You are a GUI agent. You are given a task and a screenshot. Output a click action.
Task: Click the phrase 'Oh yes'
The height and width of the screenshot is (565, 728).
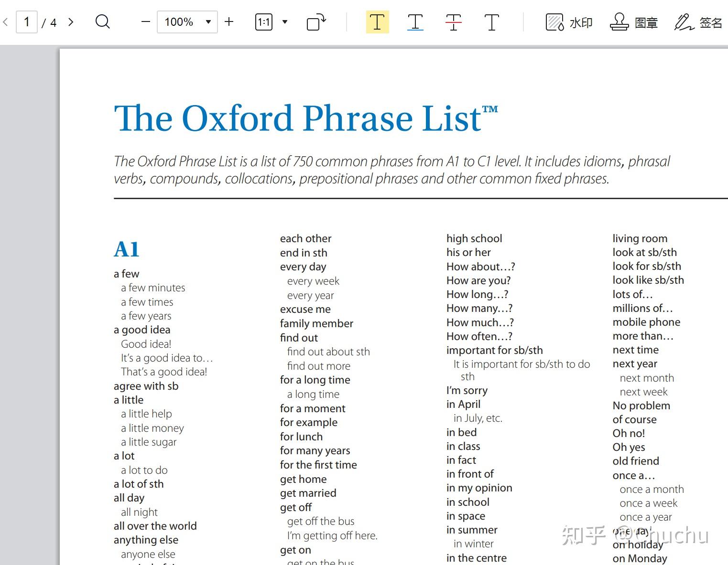click(x=629, y=448)
